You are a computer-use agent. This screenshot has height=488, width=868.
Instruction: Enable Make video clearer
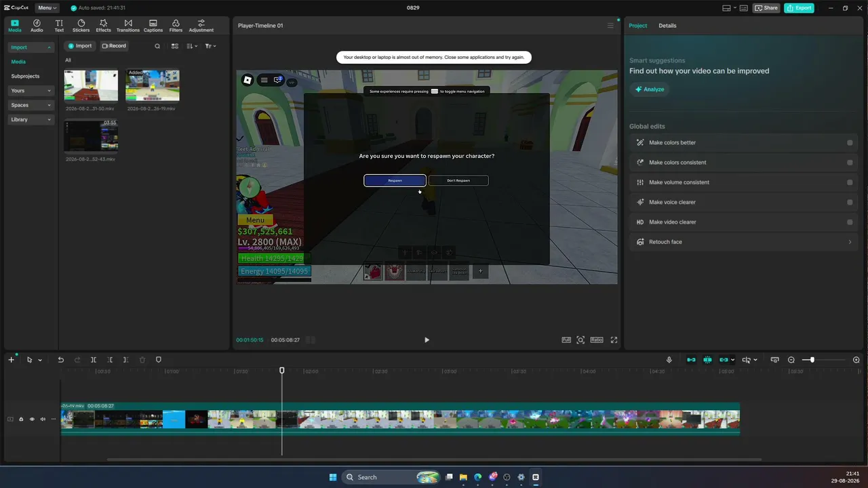tap(850, 222)
